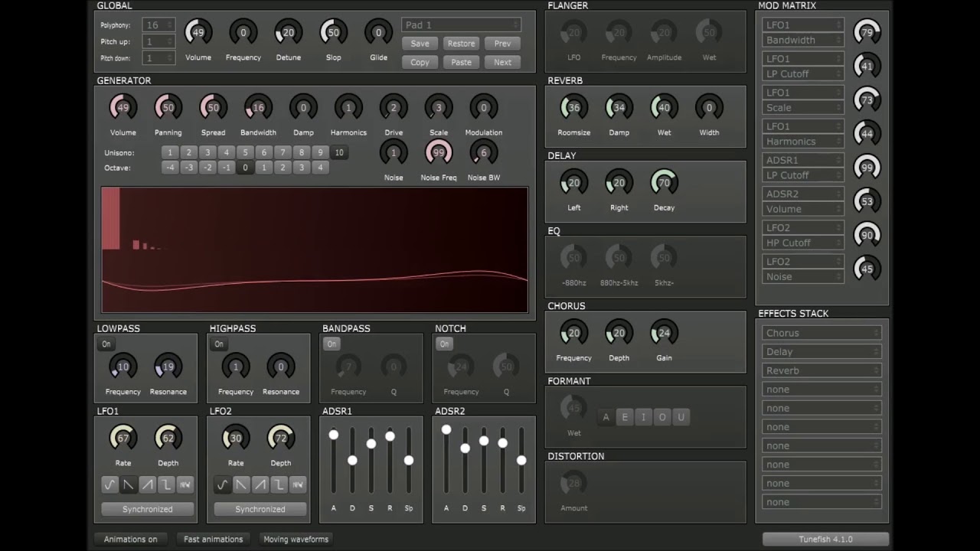
Task: Open the Chorus effects stack dropdown
Action: [x=822, y=333]
